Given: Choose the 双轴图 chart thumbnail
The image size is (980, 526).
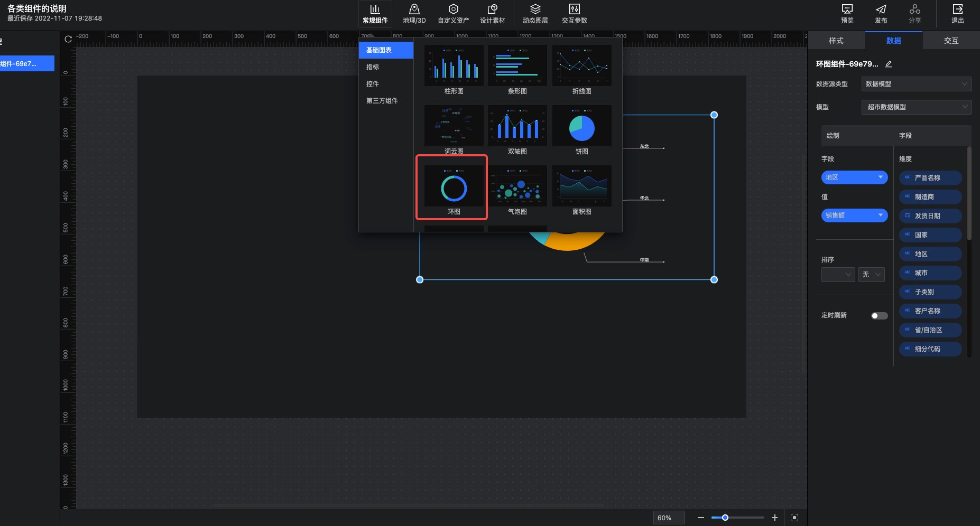Looking at the screenshot, I should [517, 126].
